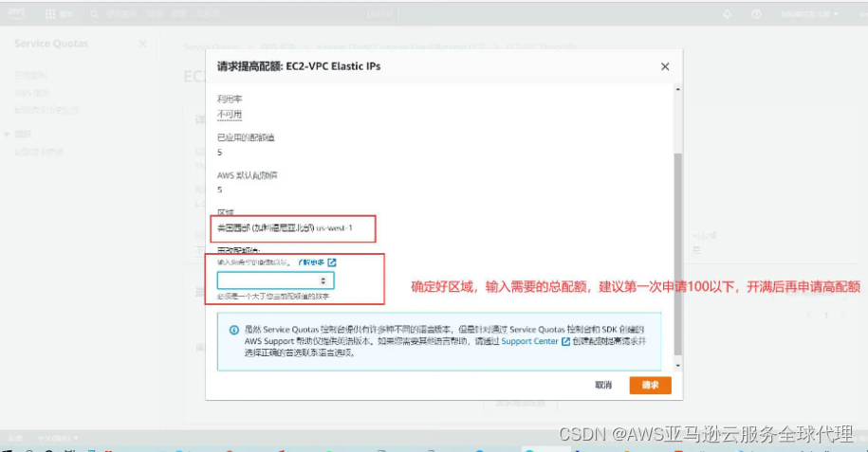Open the Support Center link

point(529,341)
